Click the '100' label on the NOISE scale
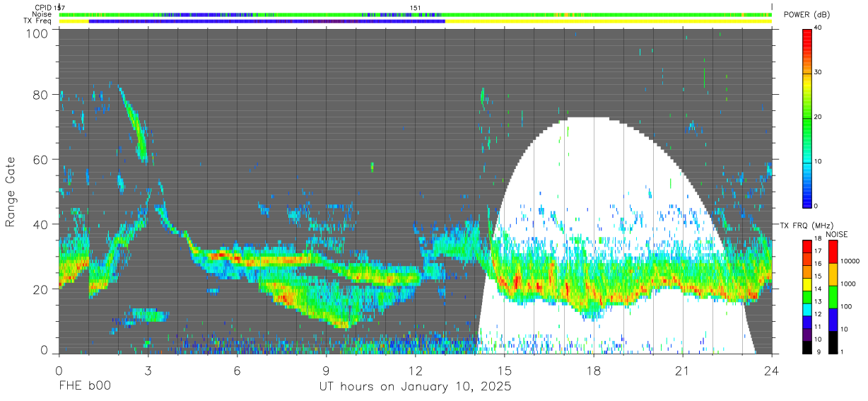 coord(846,306)
